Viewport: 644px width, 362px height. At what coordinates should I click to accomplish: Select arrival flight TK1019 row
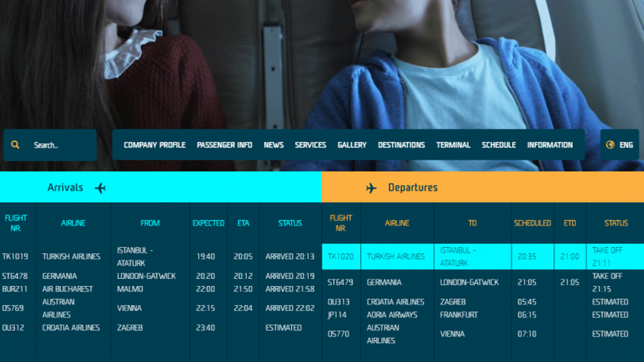click(x=150, y=257)
